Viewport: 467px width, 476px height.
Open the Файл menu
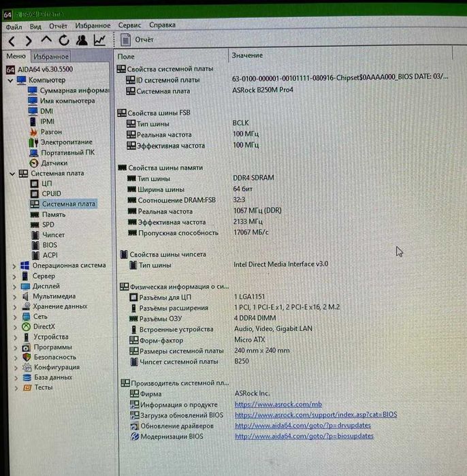click(14, 27)
